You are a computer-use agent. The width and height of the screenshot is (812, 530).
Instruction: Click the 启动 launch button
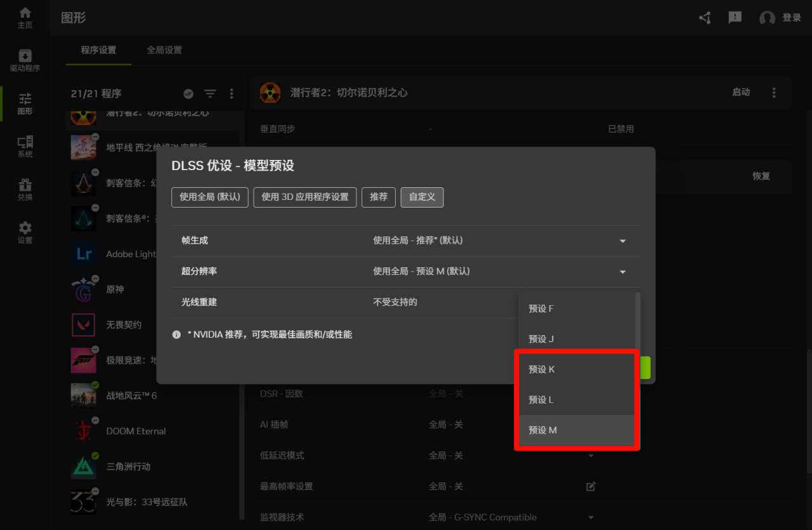741,93
